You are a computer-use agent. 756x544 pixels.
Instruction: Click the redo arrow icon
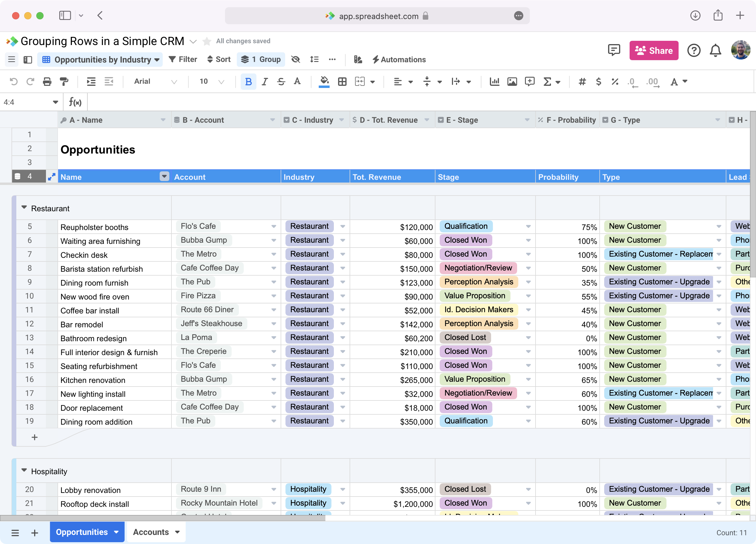point(30,81)
